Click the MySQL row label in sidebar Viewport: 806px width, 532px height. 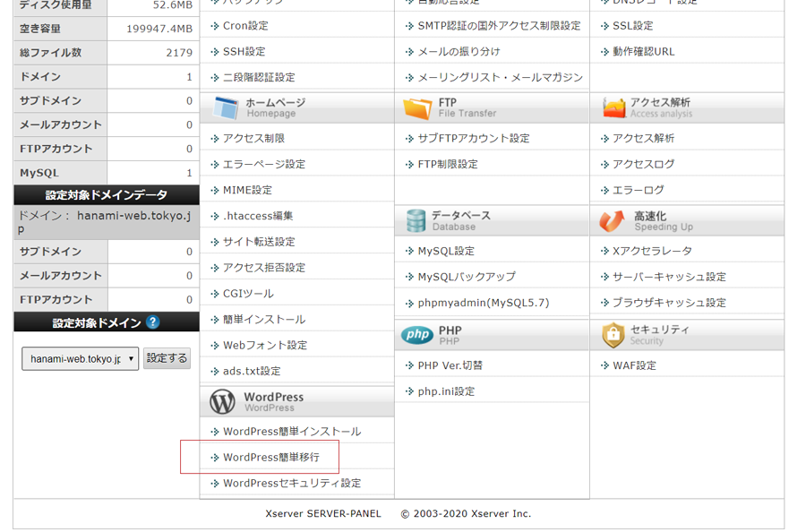39,173
